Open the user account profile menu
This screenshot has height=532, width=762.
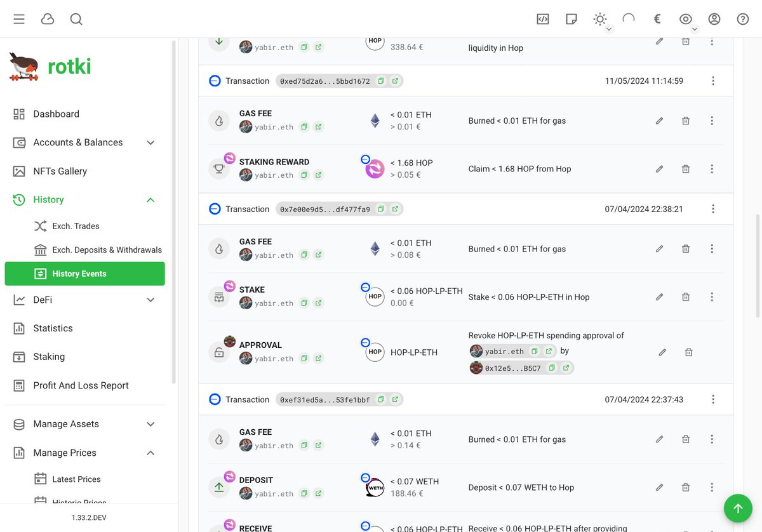714,19
